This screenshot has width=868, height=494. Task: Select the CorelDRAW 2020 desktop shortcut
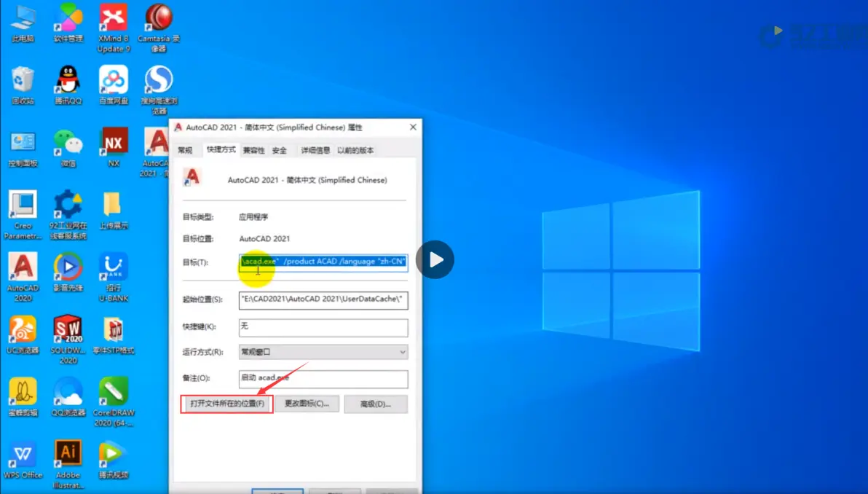pyautogui.click(x=114, y=401)
